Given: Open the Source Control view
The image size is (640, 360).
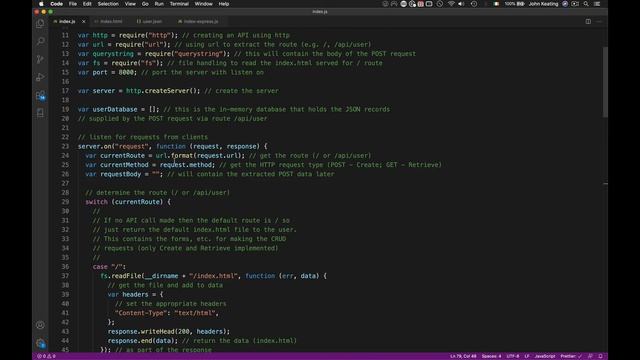Looking at the screenshot, I should (x=40, y=59).
